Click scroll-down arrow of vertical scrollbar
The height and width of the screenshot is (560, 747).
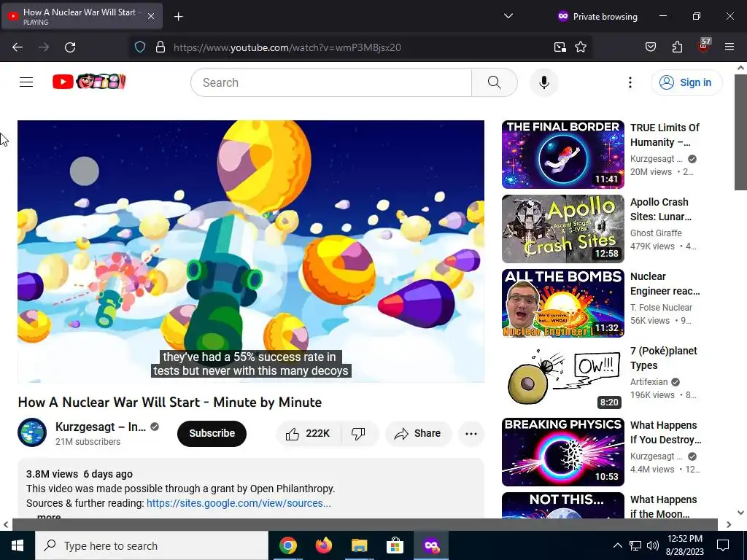click(x=740, y=513)
